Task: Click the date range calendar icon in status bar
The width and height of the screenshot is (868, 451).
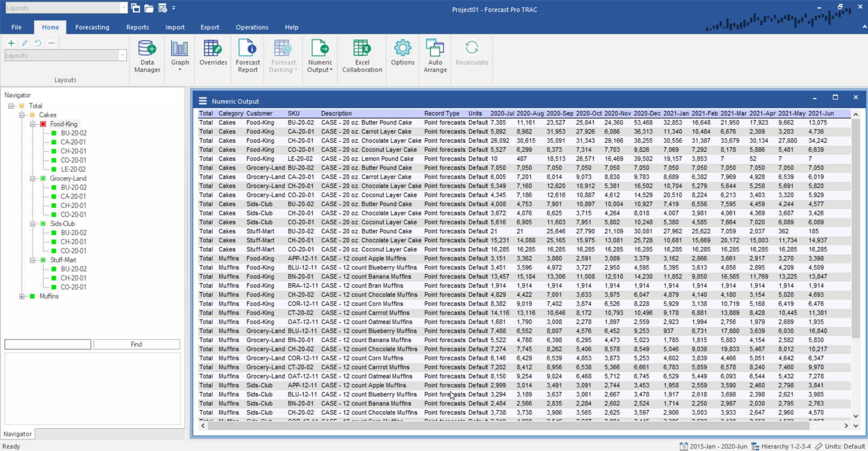Action: coord(684,446)
